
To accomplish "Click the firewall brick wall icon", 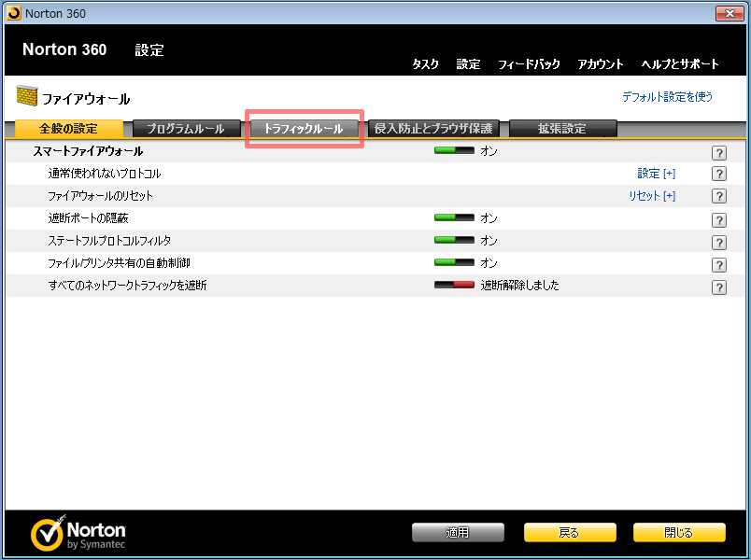I will click(x=27, y=96).
